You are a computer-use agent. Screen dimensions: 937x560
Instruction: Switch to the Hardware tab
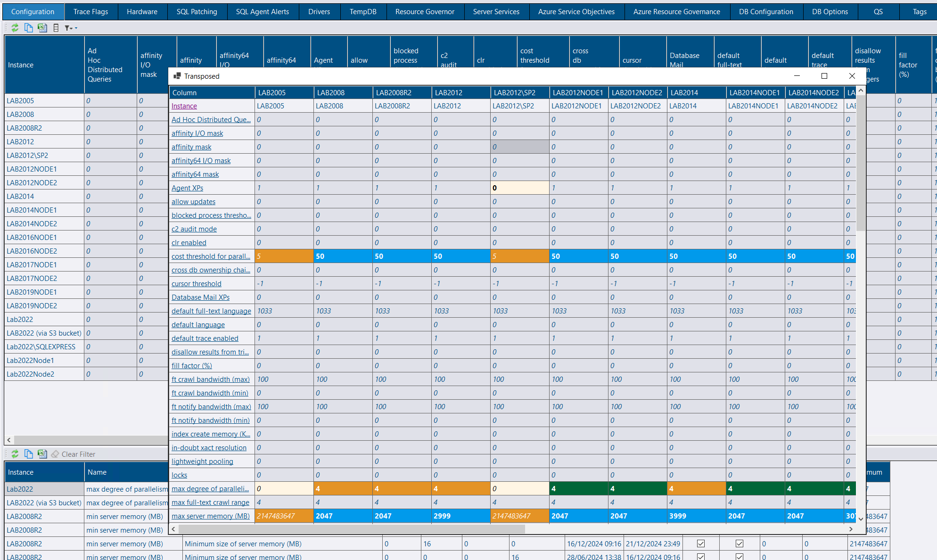click(142, 12)
